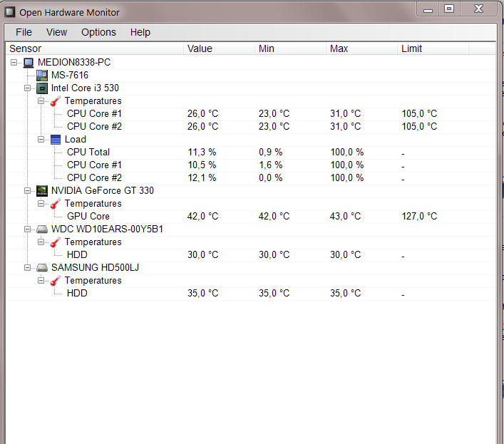Click the MEDION8338-PC computer icon
The height and width of the screenshot is (444, 504).
[29, 62]
